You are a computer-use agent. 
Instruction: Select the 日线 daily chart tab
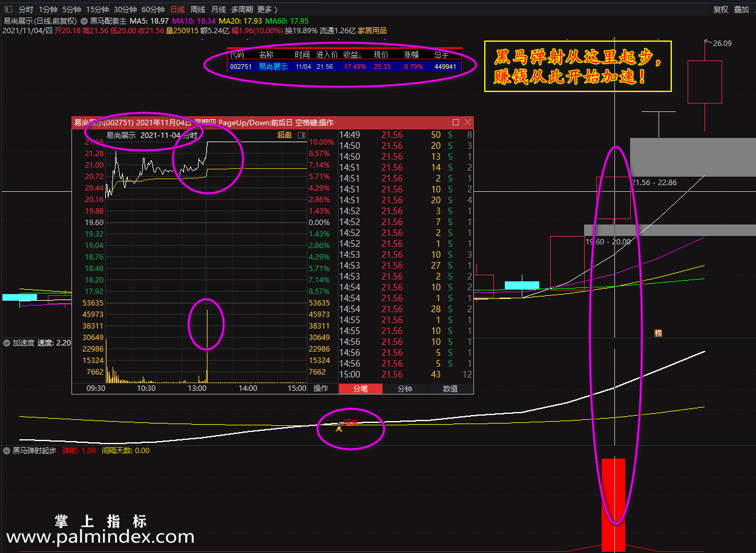pyautogui.click(x=178, y=10)
